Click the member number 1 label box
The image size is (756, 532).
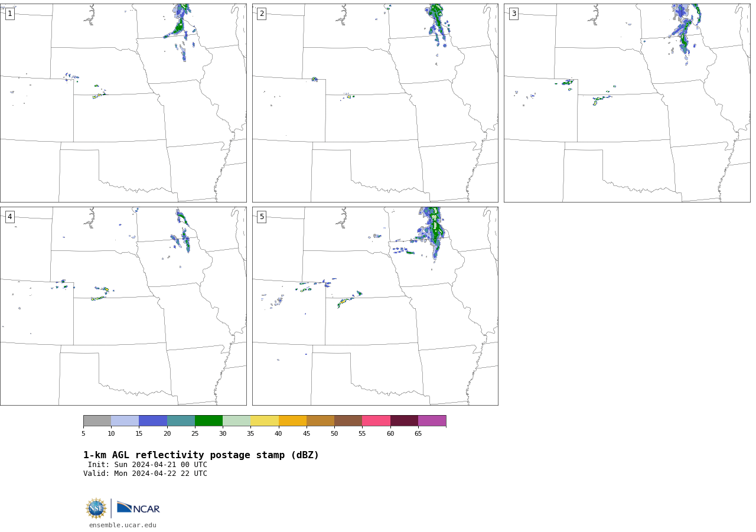click(9, 14)
